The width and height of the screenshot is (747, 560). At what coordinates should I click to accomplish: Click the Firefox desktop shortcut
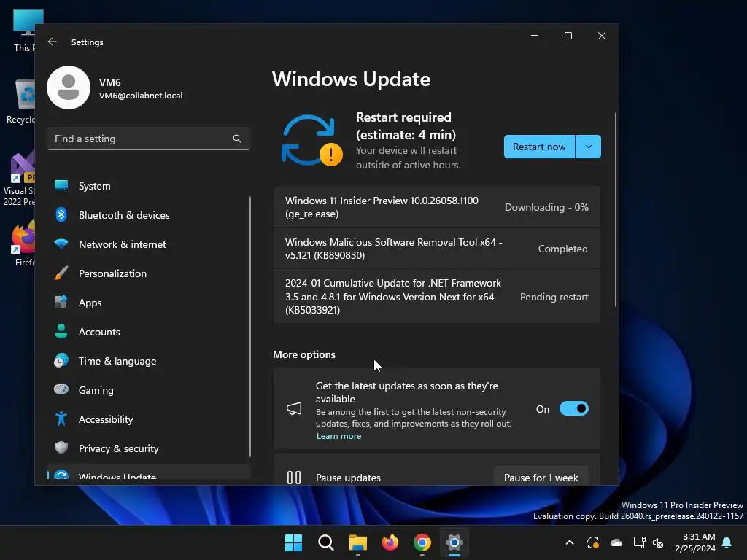coord(24,243)
